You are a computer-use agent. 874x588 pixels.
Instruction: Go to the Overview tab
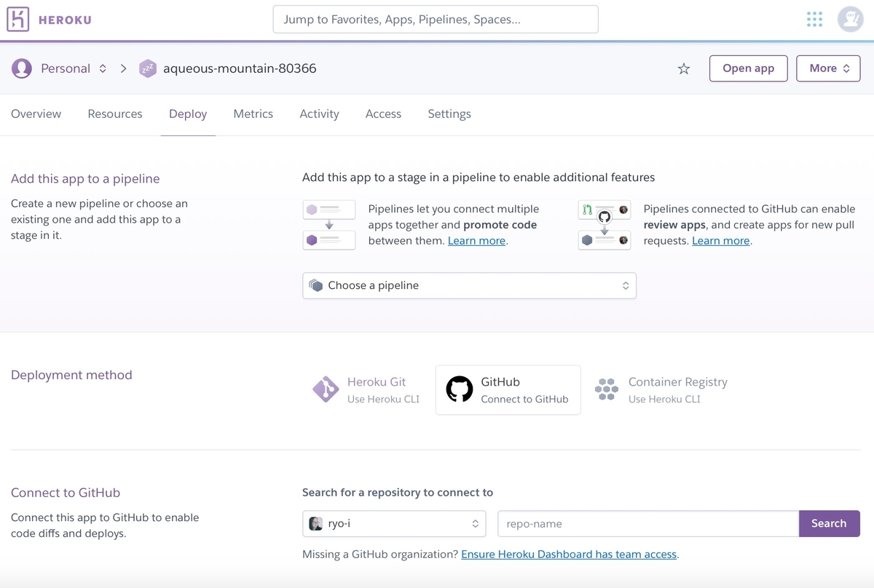[x=36, y=114]
